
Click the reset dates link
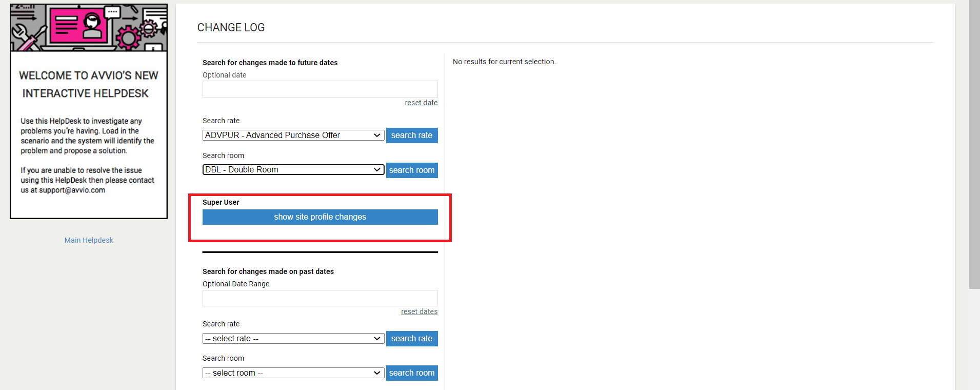(419, 311)
